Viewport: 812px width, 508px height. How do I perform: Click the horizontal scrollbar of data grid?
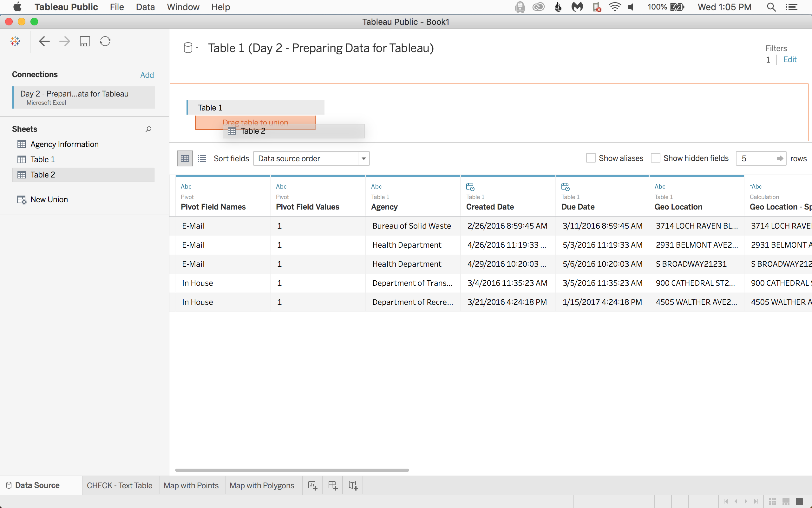292,470
